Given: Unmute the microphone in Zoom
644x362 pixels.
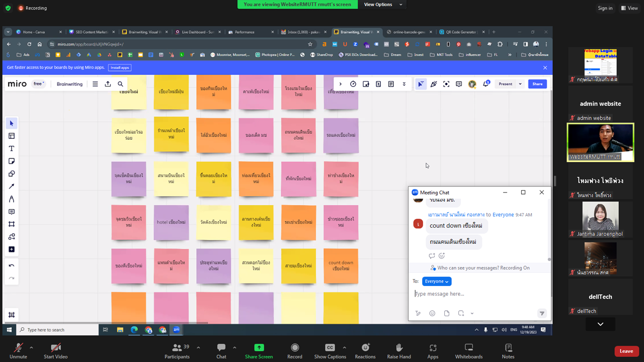Looking at the screenshot, I should click(18, 351).
